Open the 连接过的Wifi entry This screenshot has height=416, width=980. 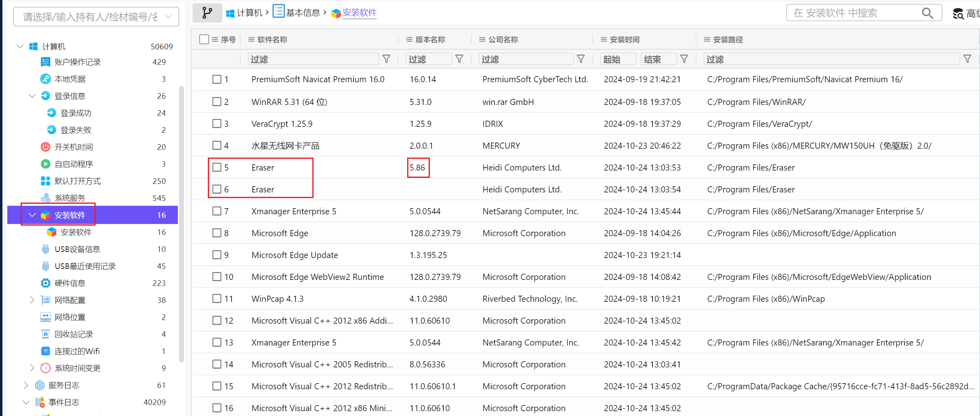point(77,351)
